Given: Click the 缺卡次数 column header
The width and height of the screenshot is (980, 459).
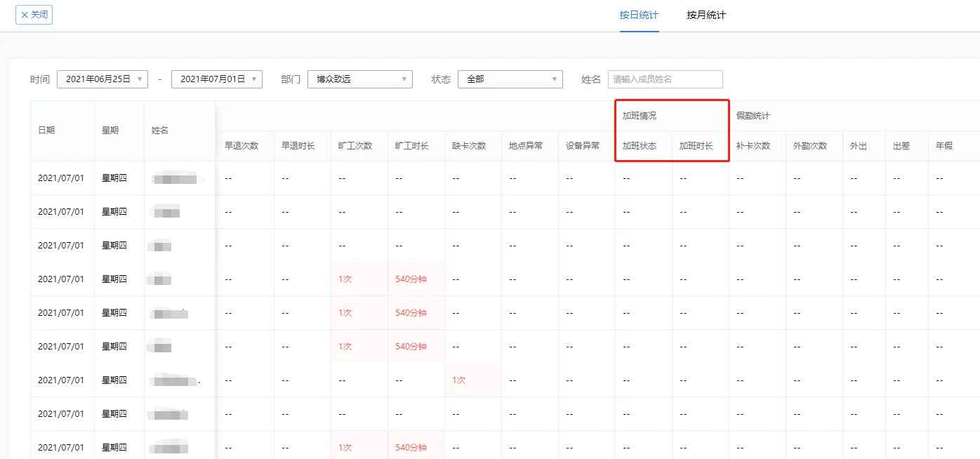Looking at the screenshot, I should pyautogui.click(x=469, y=146).
